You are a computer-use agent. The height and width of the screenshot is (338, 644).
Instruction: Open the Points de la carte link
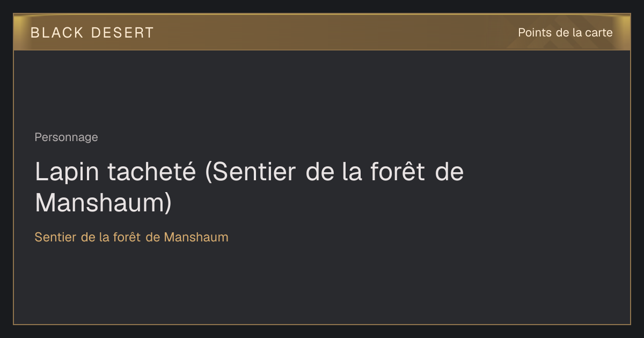pyautogui.click(x=565, y=33)
